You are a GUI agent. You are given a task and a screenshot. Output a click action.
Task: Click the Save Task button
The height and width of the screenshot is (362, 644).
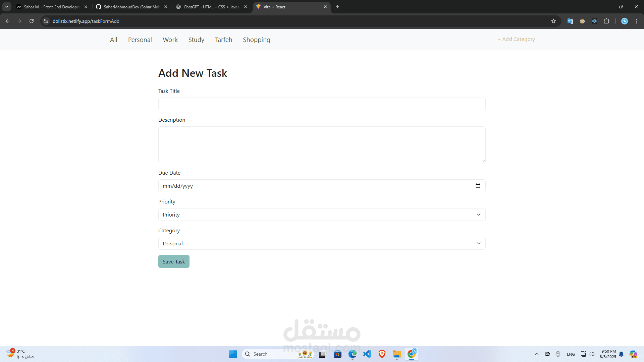pyautogui.click(x=174, y=261)
